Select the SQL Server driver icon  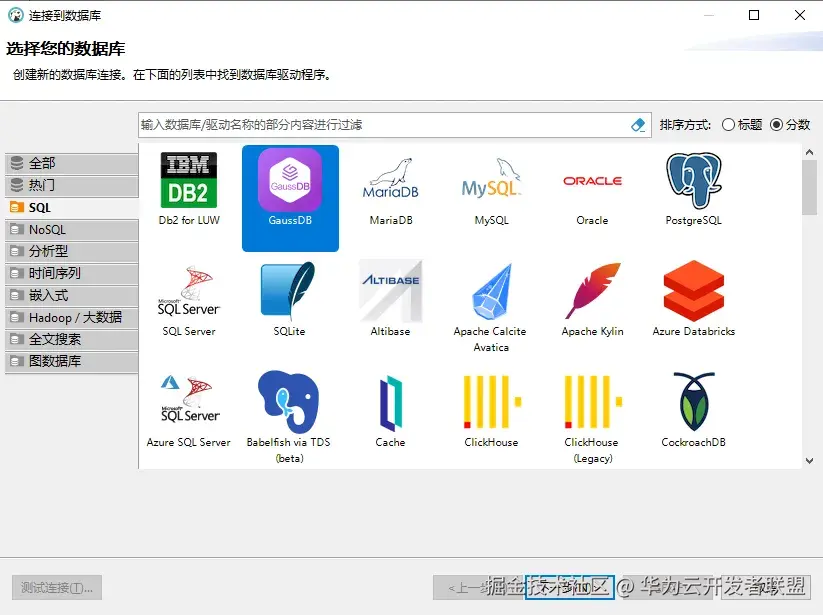click(189, 291)
